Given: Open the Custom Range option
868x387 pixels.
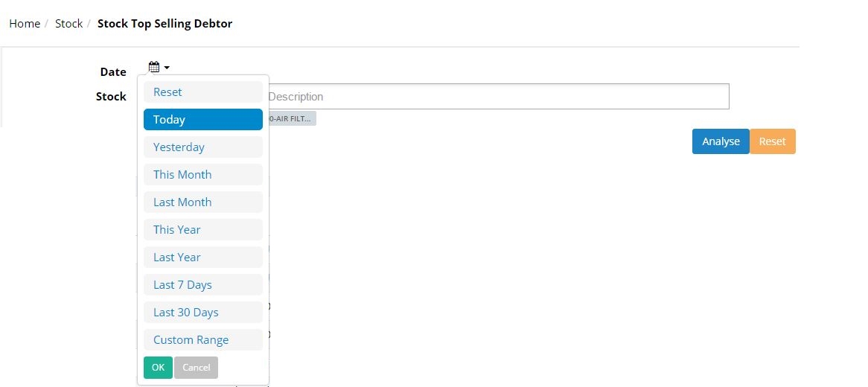Looking at the screenshot, I should coord(203,340).
